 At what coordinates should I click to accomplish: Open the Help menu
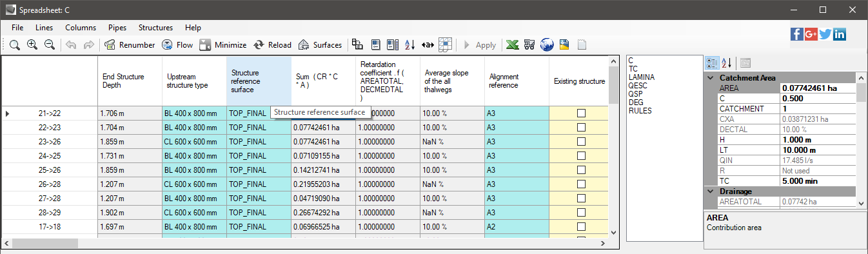coord(193,28)
